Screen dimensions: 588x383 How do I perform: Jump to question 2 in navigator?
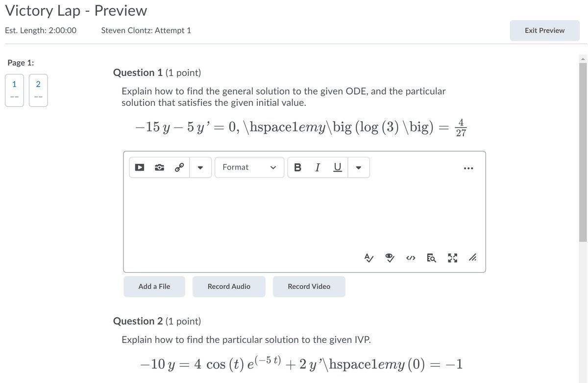click(38, 90)
